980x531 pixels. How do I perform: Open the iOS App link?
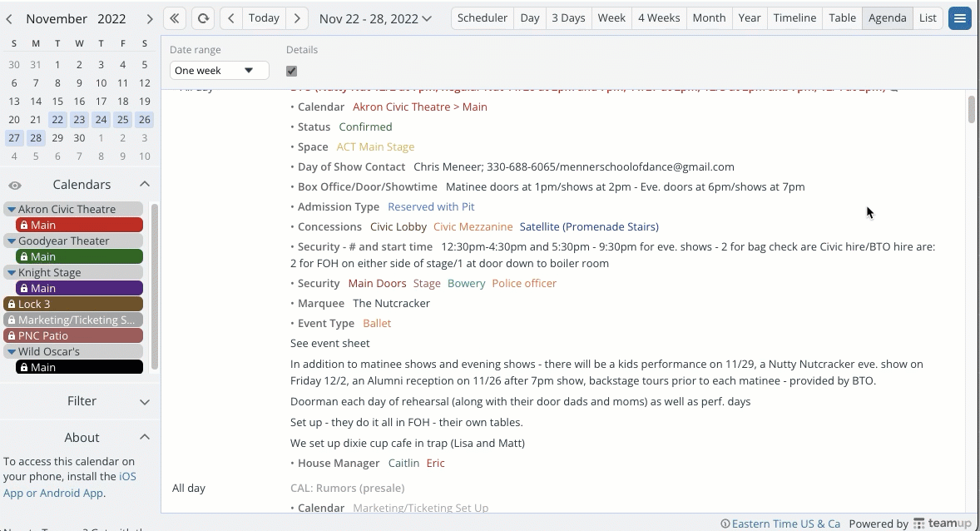point(127,477)
